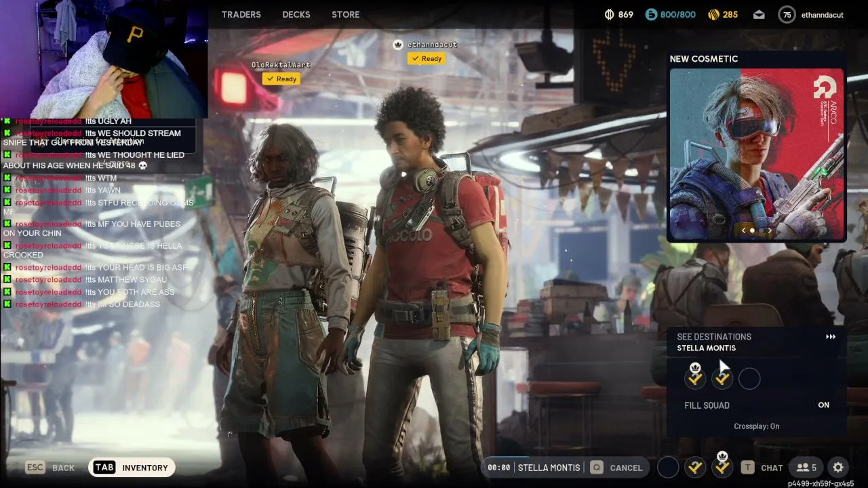
Task: Open the mail inbox envelope icon
Action: click(759, 14)
